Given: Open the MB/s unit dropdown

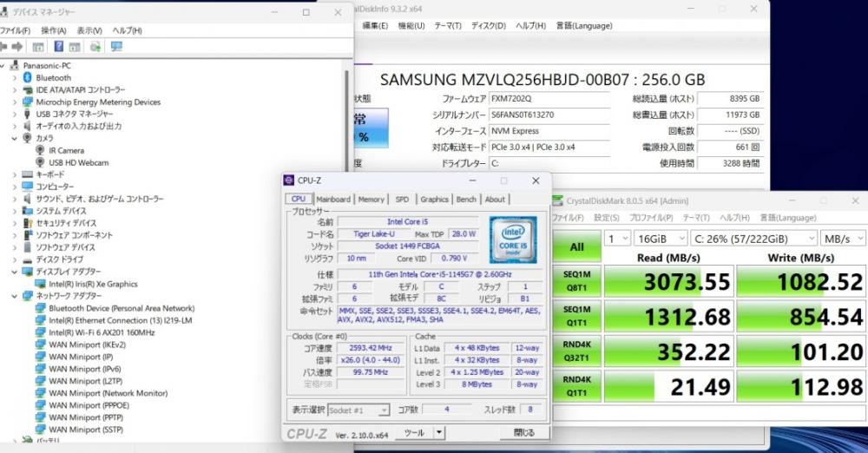Looking at the screenshot, I should coord(843,239).
